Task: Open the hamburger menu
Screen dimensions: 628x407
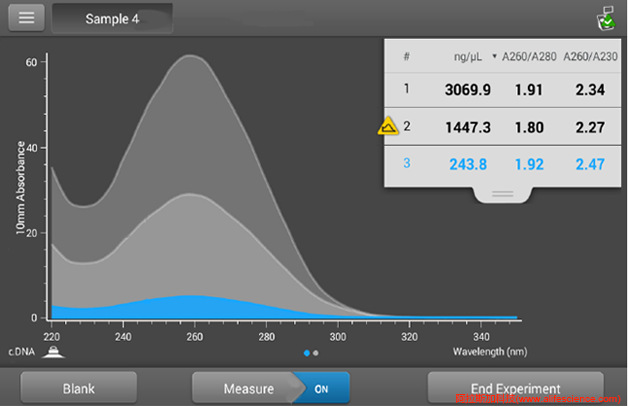Action: click(25, 19)
